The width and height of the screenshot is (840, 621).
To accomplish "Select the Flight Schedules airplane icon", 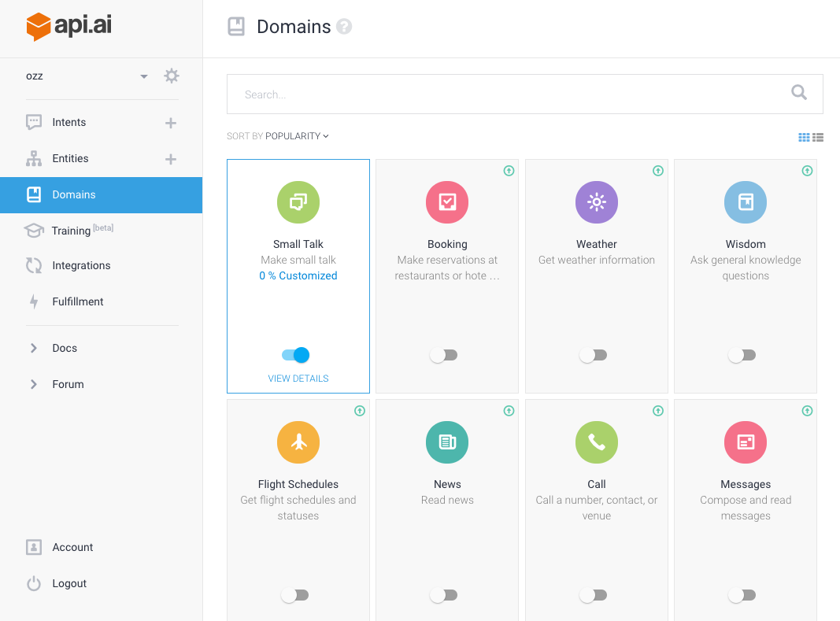I will (298, 442).
